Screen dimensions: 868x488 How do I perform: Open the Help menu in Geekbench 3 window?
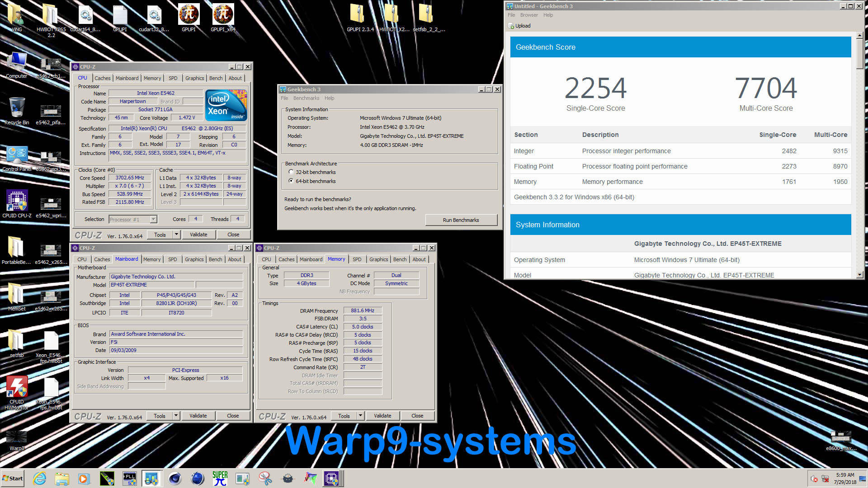[329, 98]
